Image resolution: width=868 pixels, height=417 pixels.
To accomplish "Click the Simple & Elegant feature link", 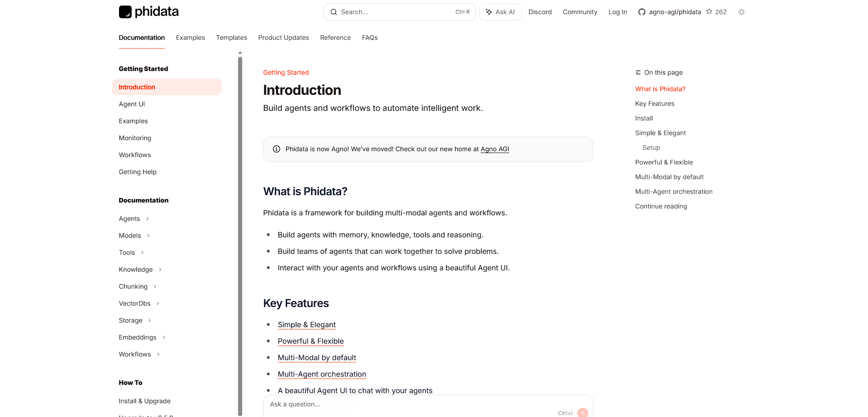I will pos(307,324).
